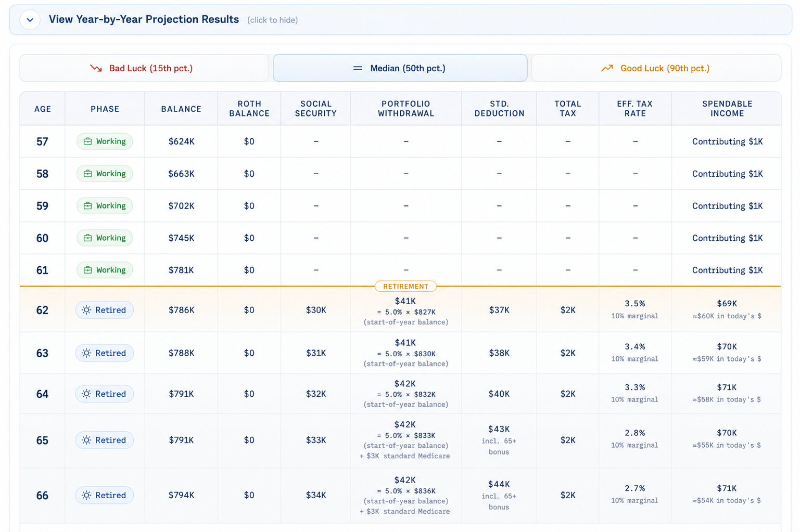Click the $786K balance at age 62
Screen dimensions: 800x532
point(181,310)
